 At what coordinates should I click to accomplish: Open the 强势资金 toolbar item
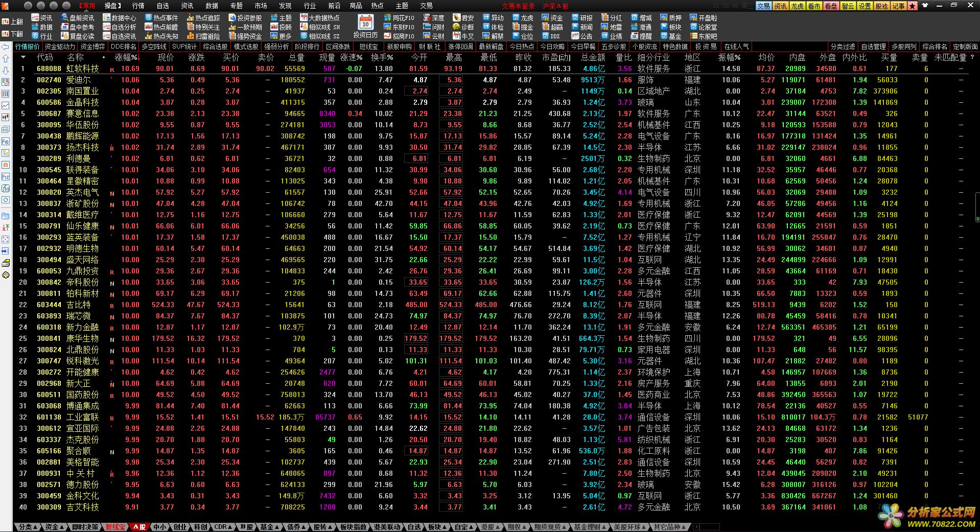245,36
